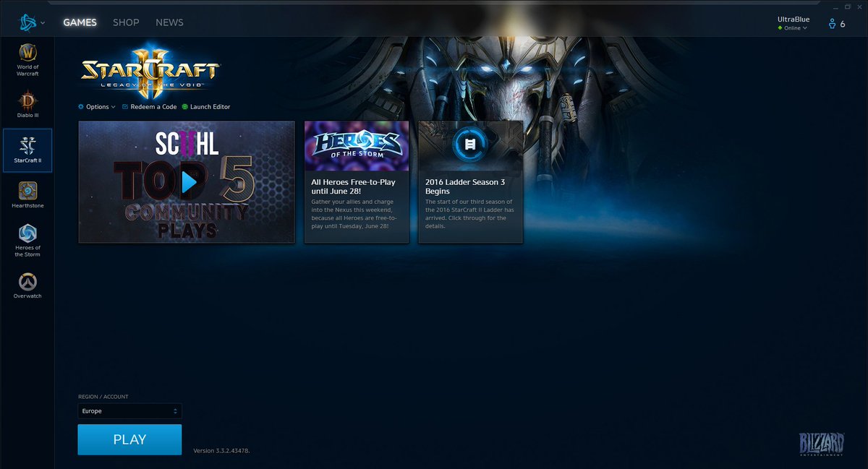Click Redeem a Code link
868x469 pixels.
[x=153, y=107]
